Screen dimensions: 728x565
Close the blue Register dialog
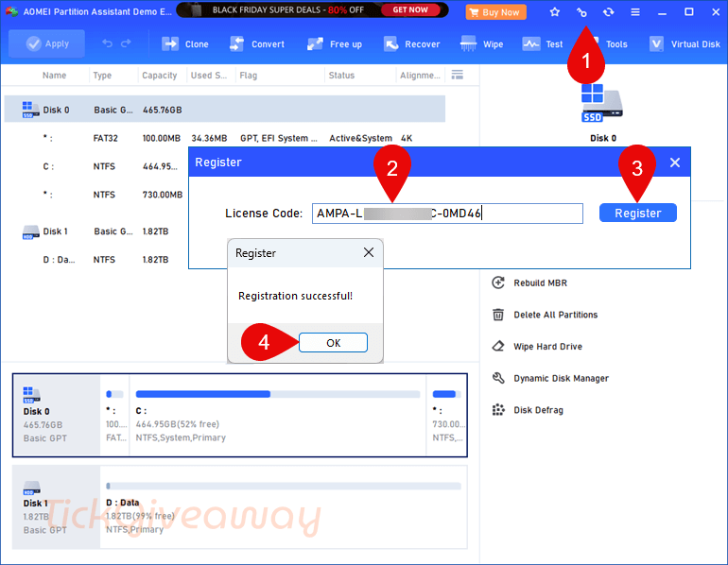pos(675,163)
